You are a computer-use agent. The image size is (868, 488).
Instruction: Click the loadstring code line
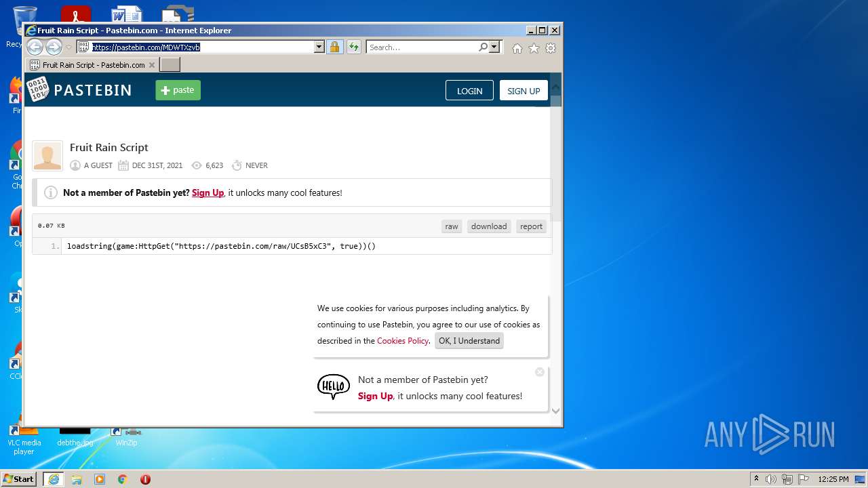(x=221, y=246)
